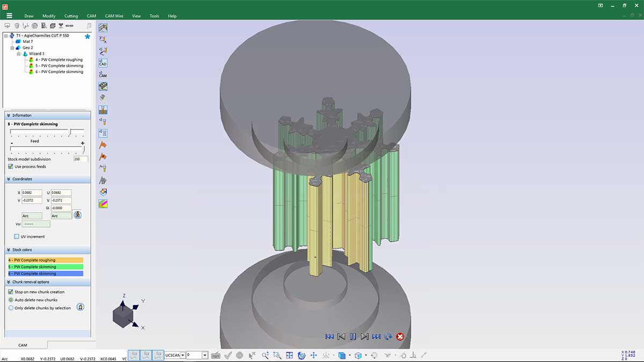Click the X coordinate input field

point(31,192)
